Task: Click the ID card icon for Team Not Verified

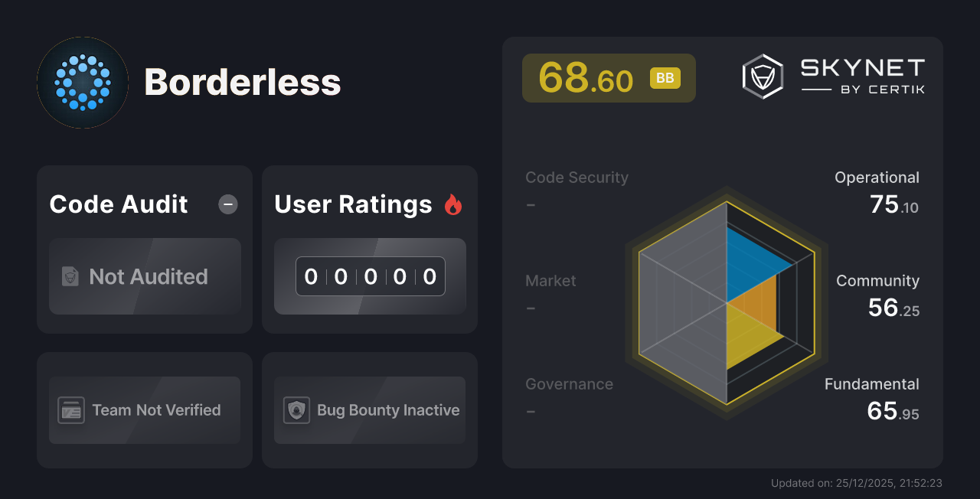Action: (72, 410)
